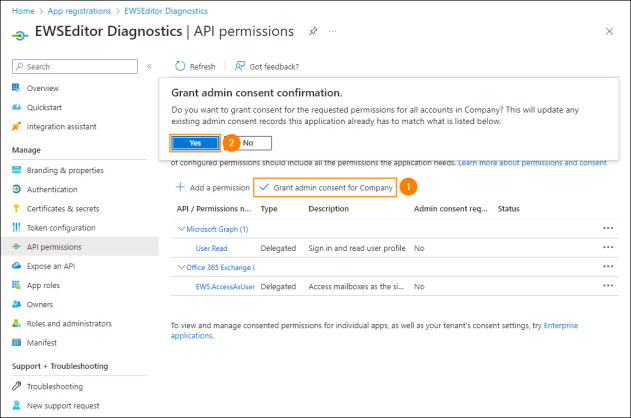Screen dimensions: 631x418
Task: Click the Admin consent req... column header
Action: click(450, 209)
